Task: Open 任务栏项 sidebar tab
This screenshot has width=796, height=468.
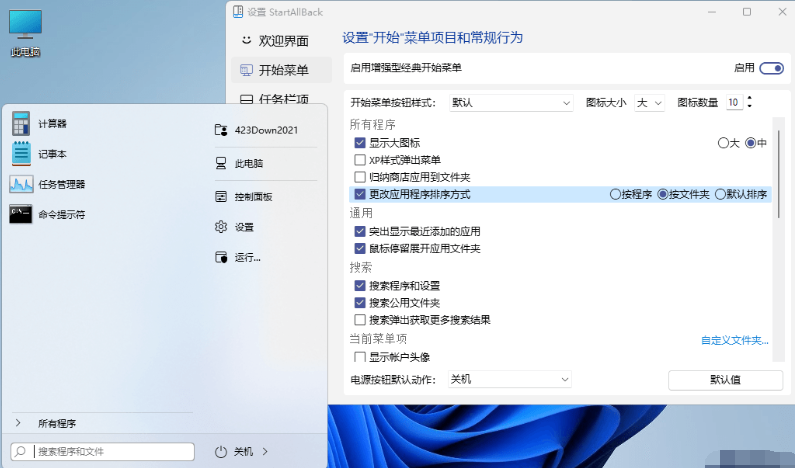Action: [x=281, y=99]
